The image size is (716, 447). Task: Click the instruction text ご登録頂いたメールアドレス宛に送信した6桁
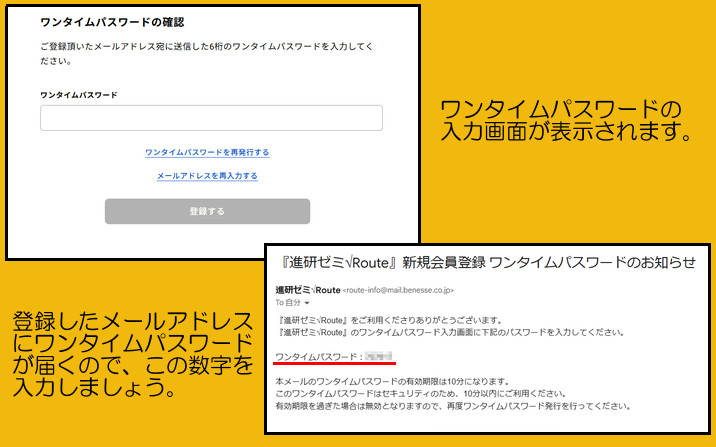click(131, 47)
